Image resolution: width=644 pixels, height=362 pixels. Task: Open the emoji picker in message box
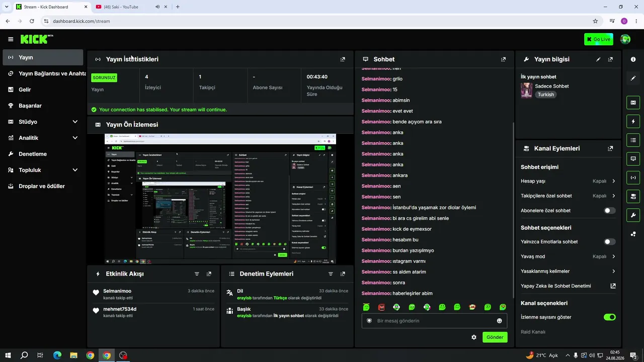(500, 321)
